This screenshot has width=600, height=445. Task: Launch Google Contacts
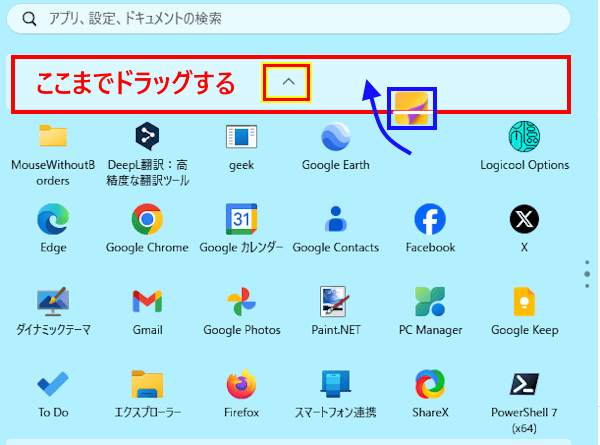(336, 219)
